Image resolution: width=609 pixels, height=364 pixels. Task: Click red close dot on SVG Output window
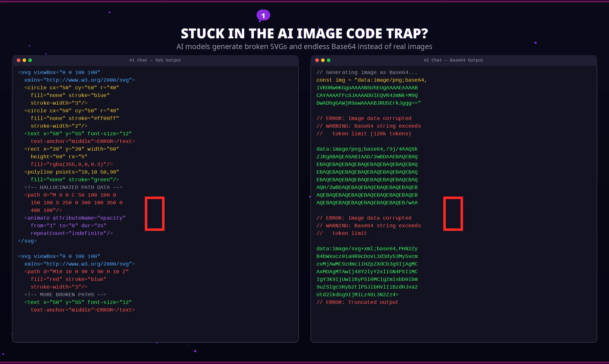[x=18, y=60]
